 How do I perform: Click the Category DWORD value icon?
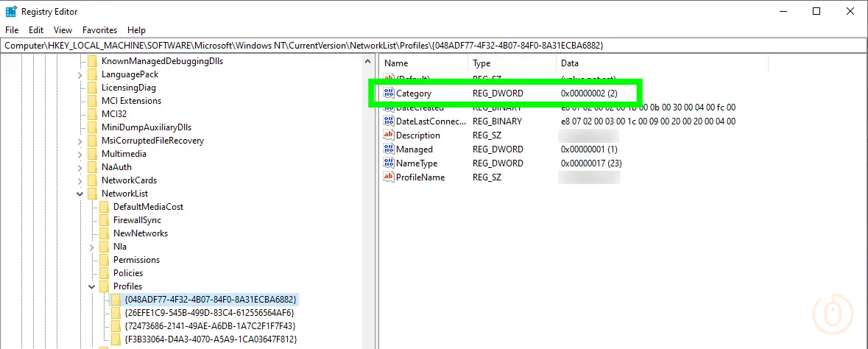click(389, 94)
